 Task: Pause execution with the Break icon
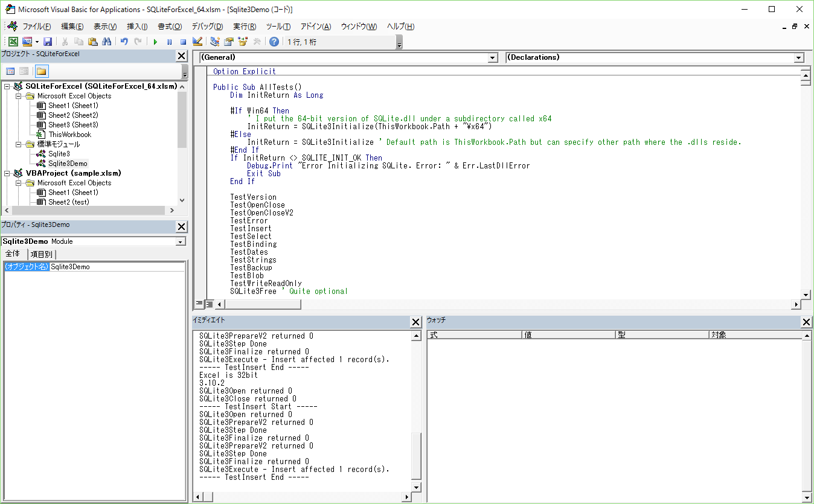[x=170, y=41]
